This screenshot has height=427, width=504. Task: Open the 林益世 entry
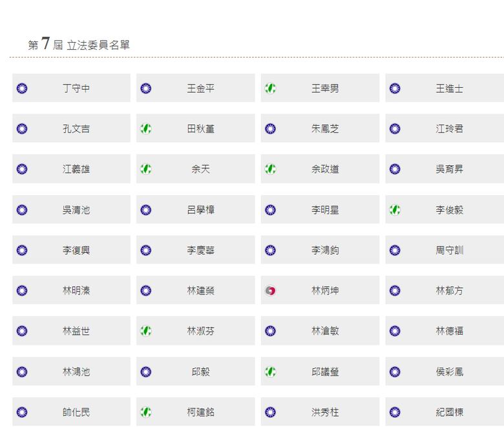(x=76, y=331)
